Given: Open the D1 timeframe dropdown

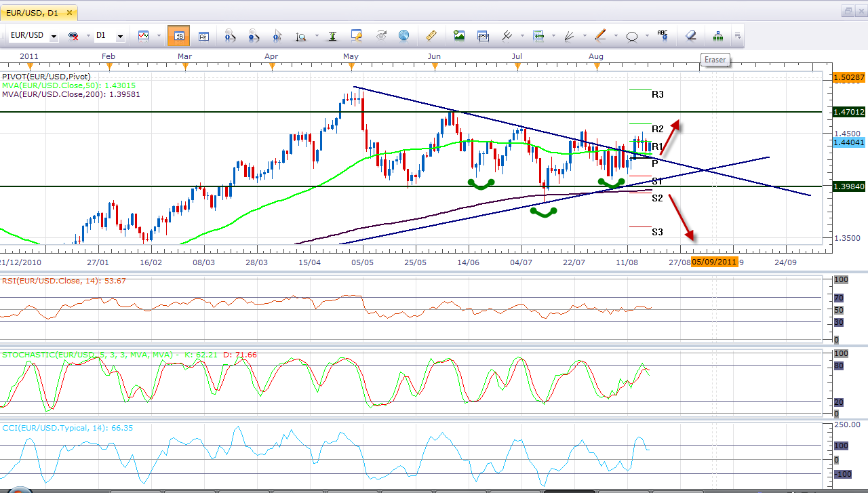Looking at the screenshot, I should [x=120, y=36].
